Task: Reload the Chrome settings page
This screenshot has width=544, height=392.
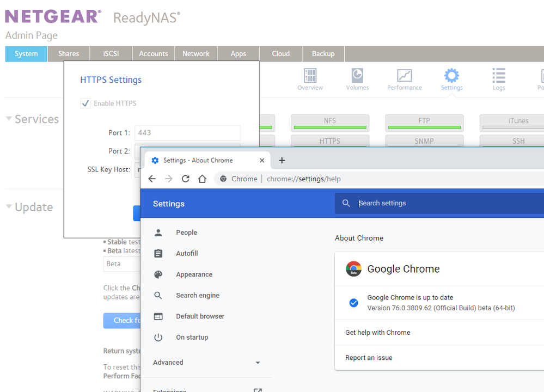Action: coord(186,179)
